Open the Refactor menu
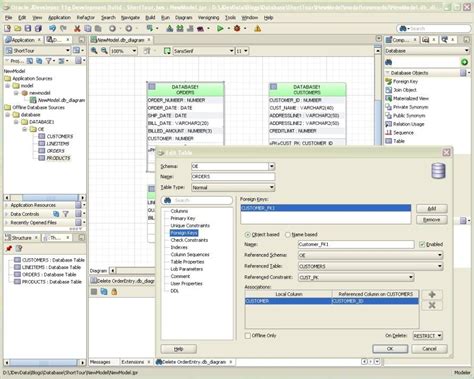Screen dimensions: 474x379 point(86,18)
